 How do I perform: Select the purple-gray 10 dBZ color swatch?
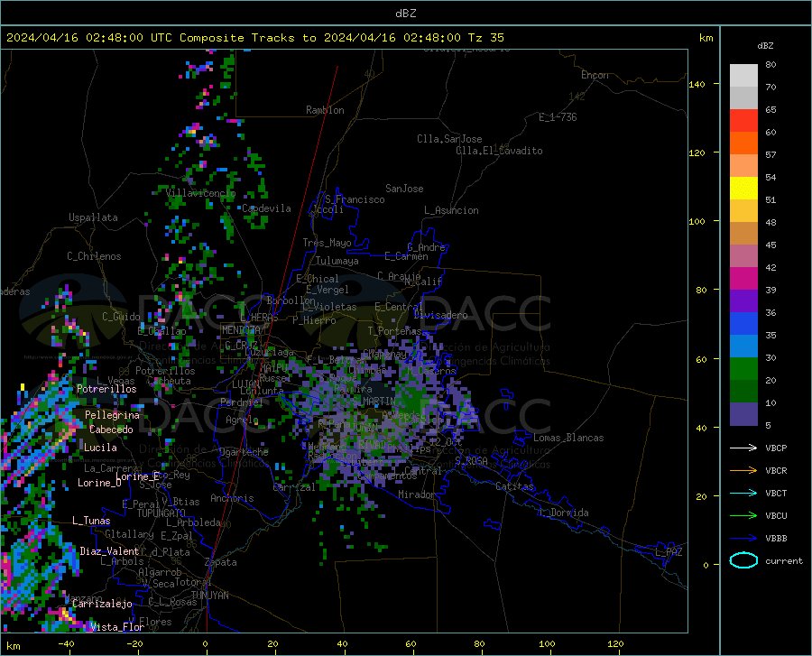(743, 414)
